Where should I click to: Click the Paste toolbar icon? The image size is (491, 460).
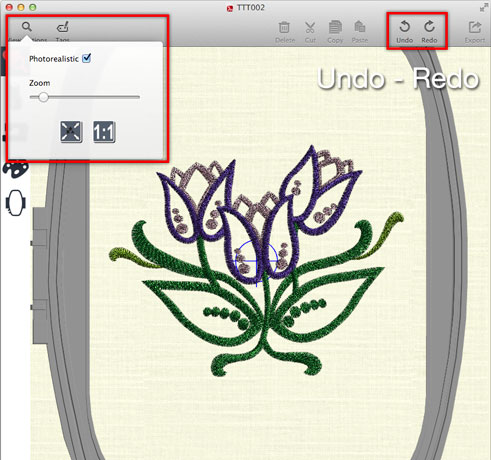pyautogui.click(x=360, y=27)
